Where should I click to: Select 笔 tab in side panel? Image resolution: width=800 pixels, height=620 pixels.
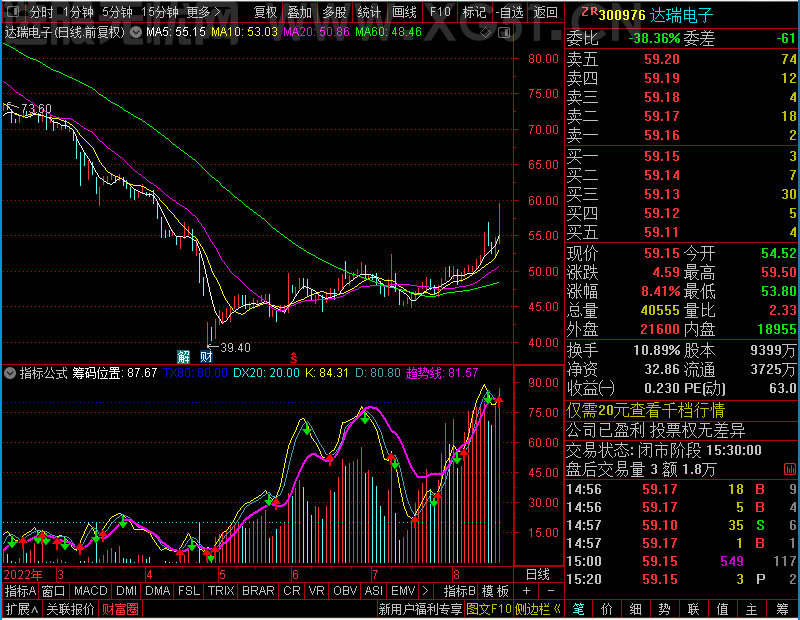coord(578,609)
